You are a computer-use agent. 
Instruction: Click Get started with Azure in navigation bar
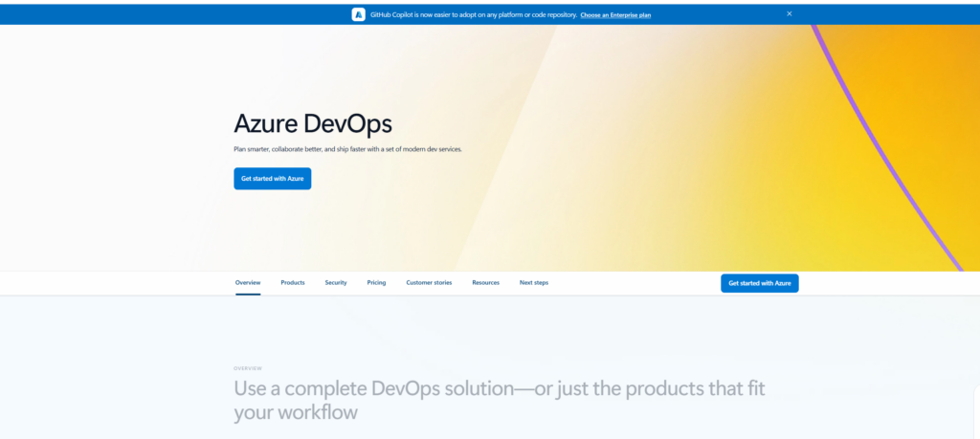pos(759,283)
